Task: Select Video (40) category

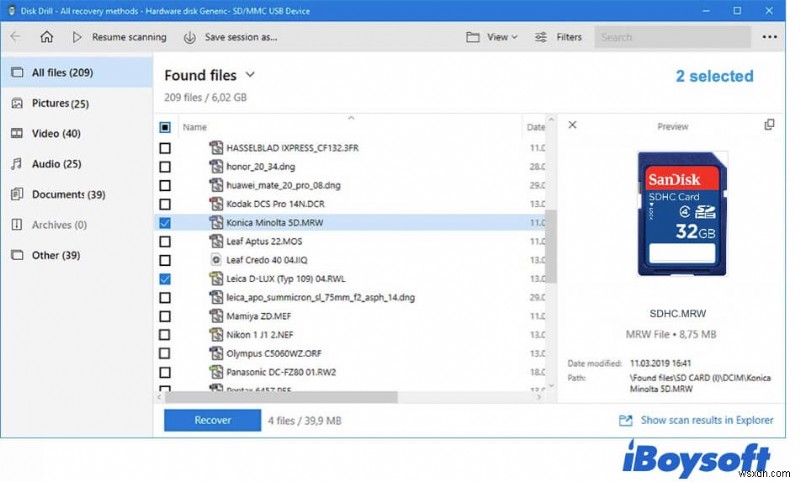Action: (x=77, y=134)
